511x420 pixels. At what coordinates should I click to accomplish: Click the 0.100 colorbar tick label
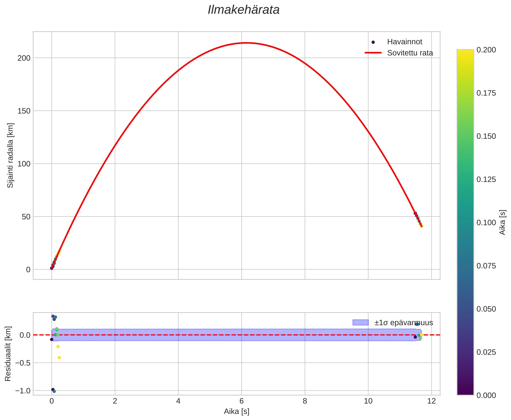tap(486, 223)
